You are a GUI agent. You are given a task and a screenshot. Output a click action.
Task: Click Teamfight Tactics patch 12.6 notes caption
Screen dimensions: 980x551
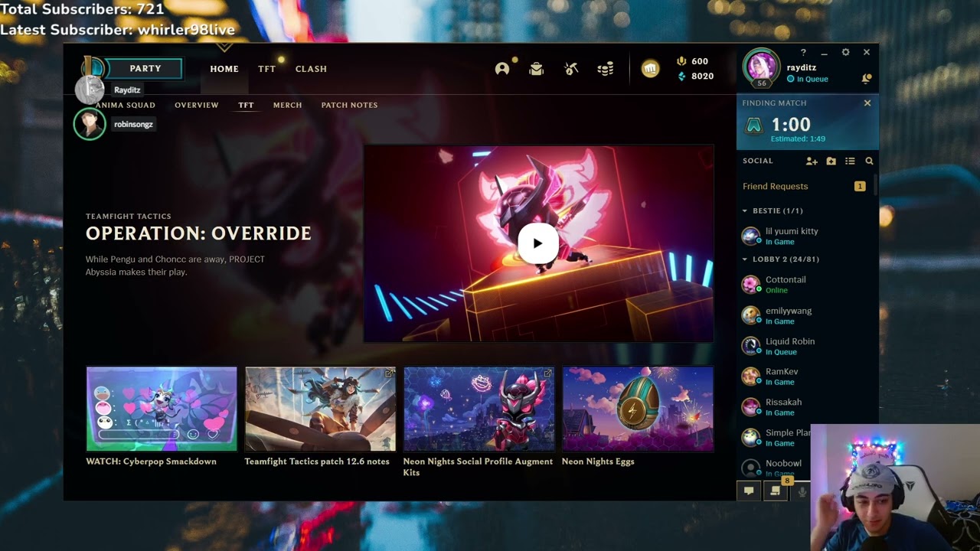pyautogui.click(x=317, y=461)
